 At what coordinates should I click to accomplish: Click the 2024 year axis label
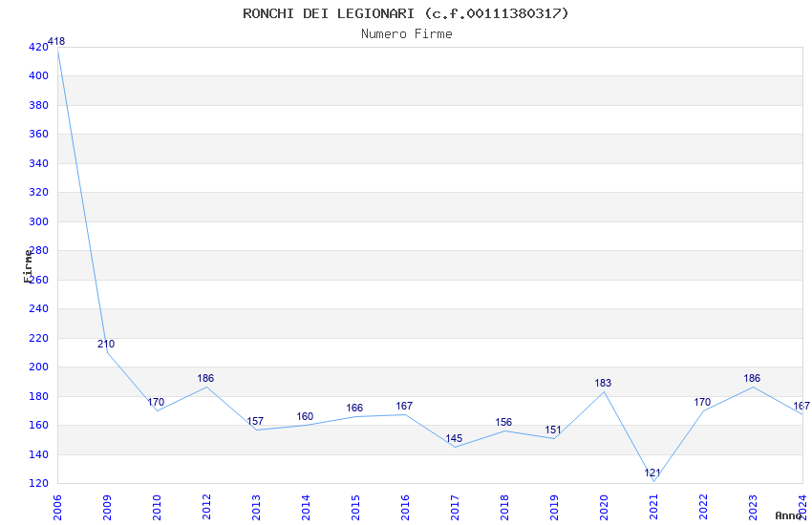[802, 508]
